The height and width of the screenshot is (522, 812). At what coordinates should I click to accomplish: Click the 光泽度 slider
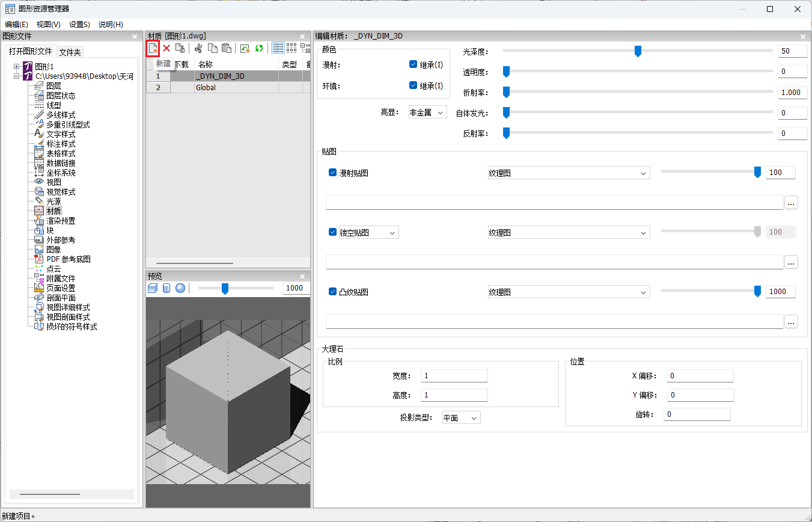(638, 51)
